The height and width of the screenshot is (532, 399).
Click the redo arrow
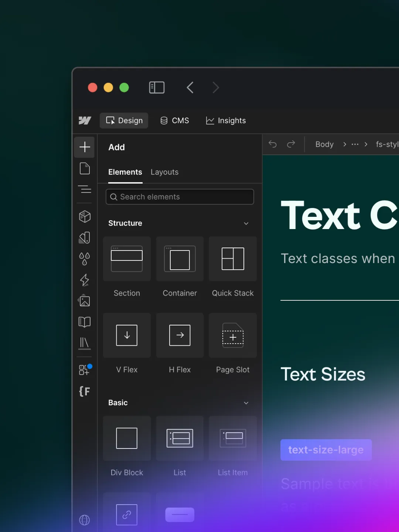click(x=291, y=144)
